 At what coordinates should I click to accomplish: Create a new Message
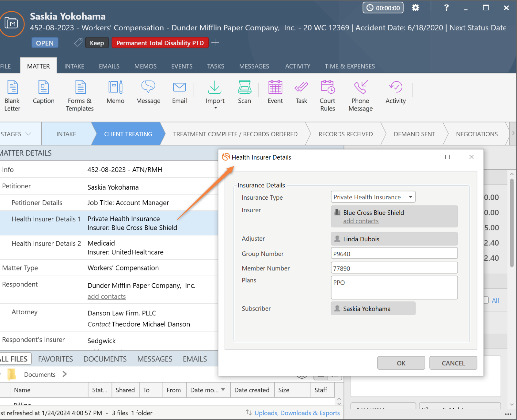(148, 92)
